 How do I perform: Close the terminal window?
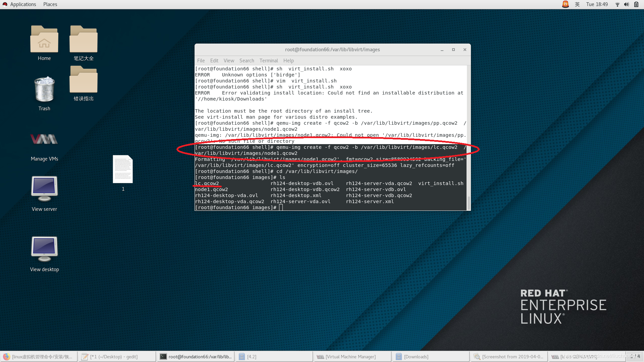point(465,50)
